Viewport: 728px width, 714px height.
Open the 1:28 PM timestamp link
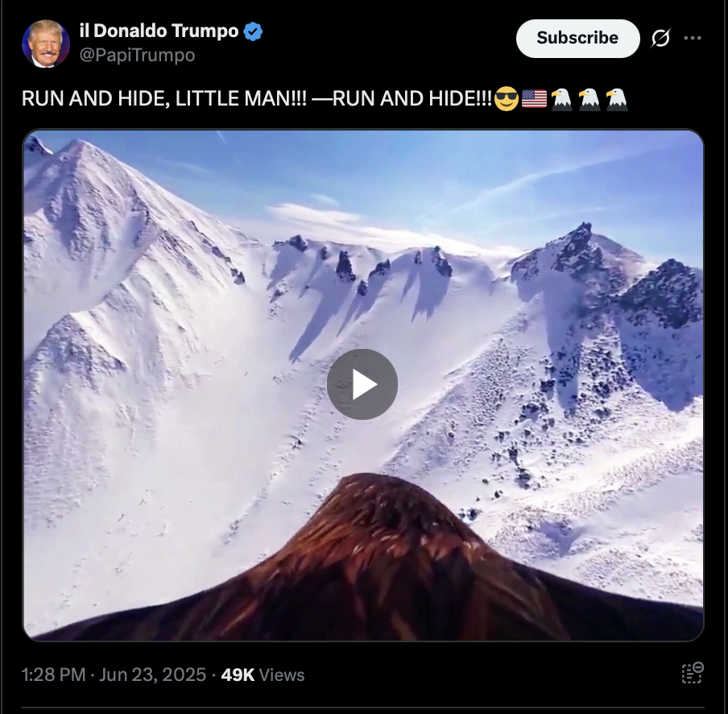pos(53,675)
